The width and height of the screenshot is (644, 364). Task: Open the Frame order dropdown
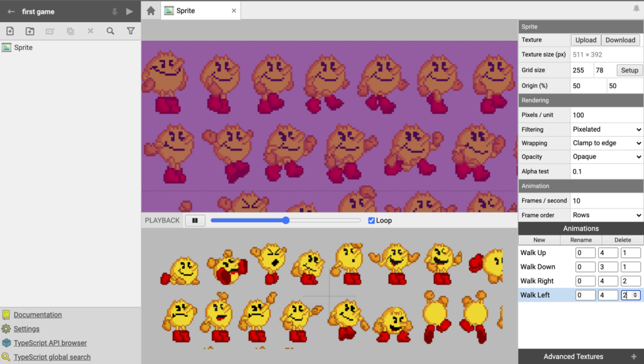point(607,215)
